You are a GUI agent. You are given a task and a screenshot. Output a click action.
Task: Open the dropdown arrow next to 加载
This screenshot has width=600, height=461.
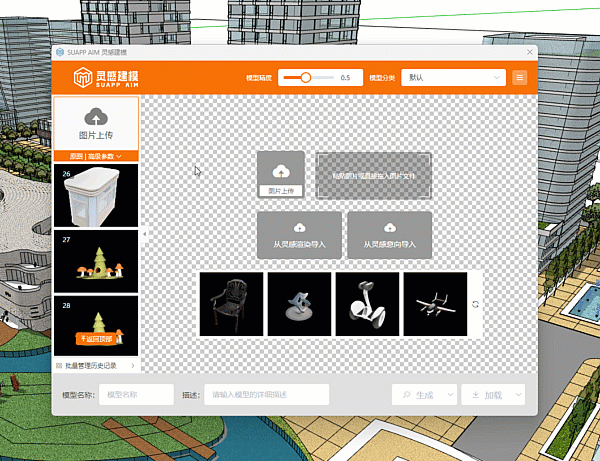click(515, 395)
